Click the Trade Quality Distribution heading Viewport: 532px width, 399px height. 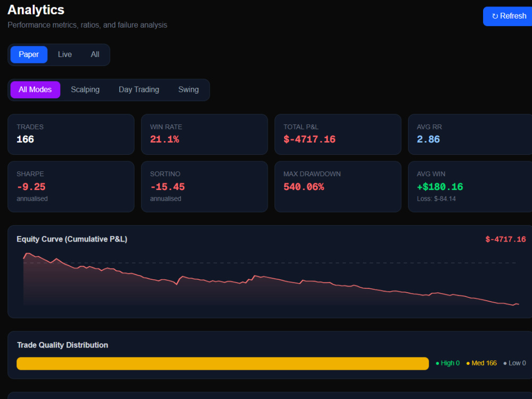point(62,345)
